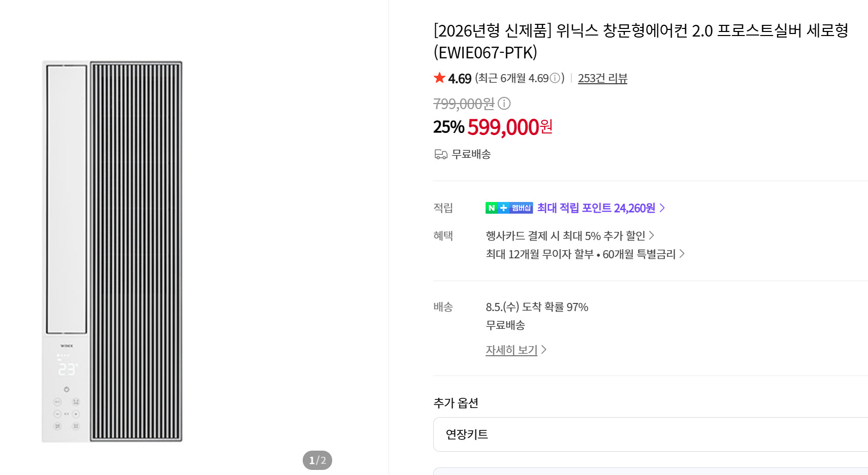This screenshot has height=475, width=868.
Task: Click the 599,000원 sale price
Action: (510, 127)
